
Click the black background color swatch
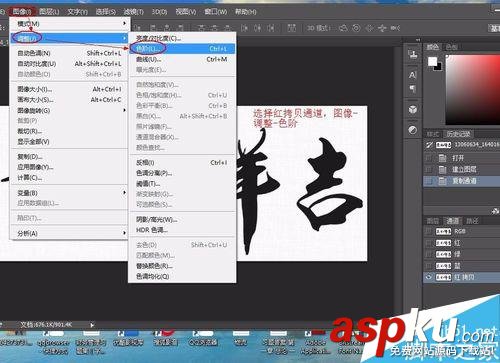coord(438,67)
